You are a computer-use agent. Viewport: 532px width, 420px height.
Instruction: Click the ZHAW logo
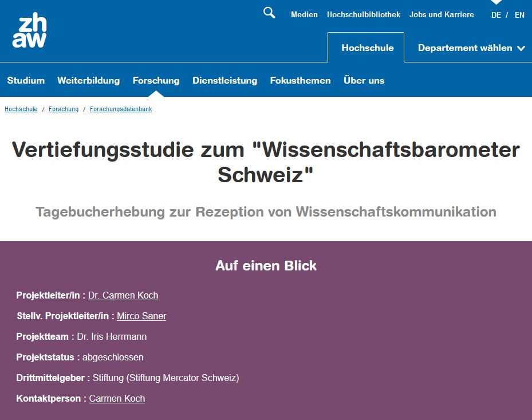tap(29, 32)
